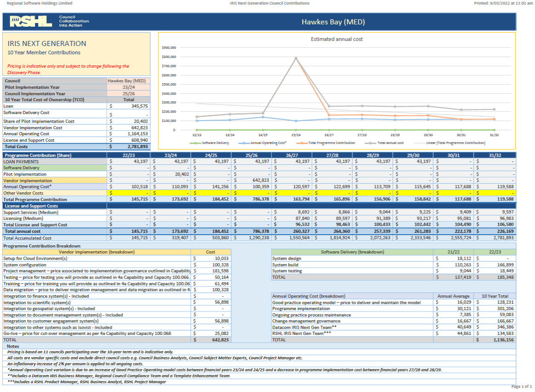The width and height of the screenshot is (535, 392).
Task: Click the 'LOAN PAYMENTS' row label
Action: pos(21,161)
